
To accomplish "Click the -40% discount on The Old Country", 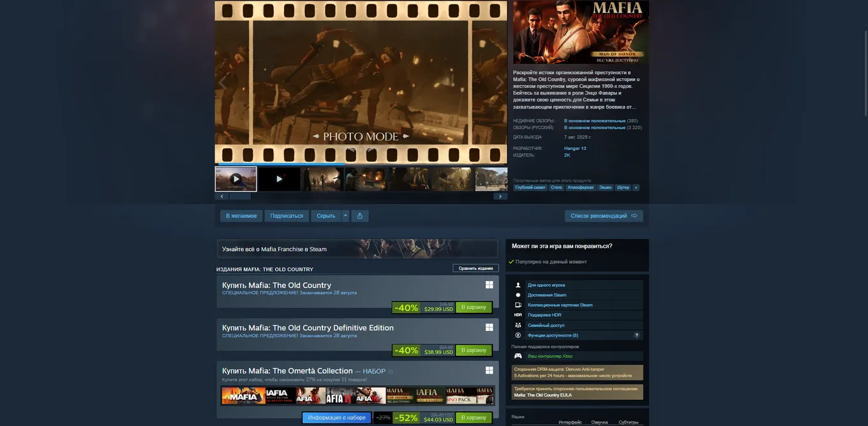I will pyautogui.click(x=406, y=308).
